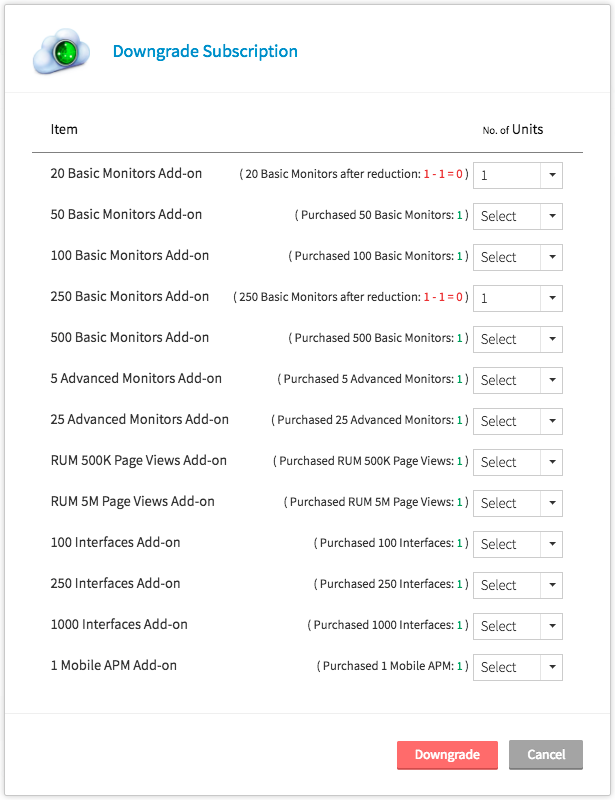The image size is (615, 800).
Task: Open the 20 Basic Monitors units dropdown
Action: (x=518, y=175)
